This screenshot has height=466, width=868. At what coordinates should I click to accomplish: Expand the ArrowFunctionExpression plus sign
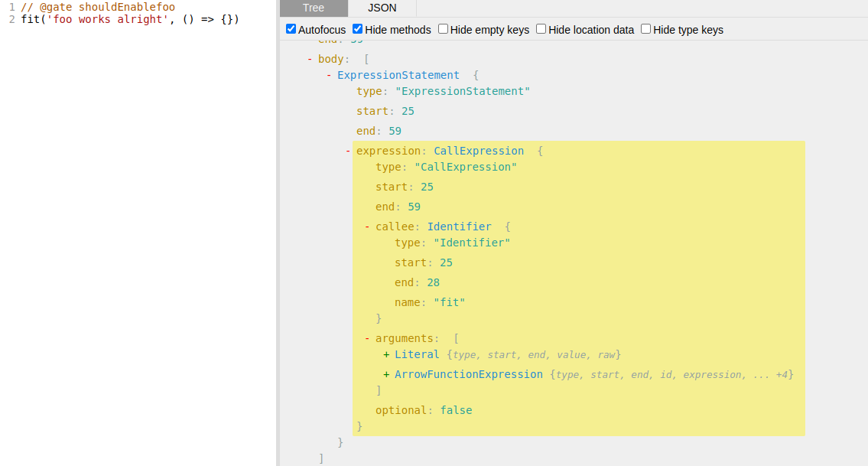click(386, 374)
